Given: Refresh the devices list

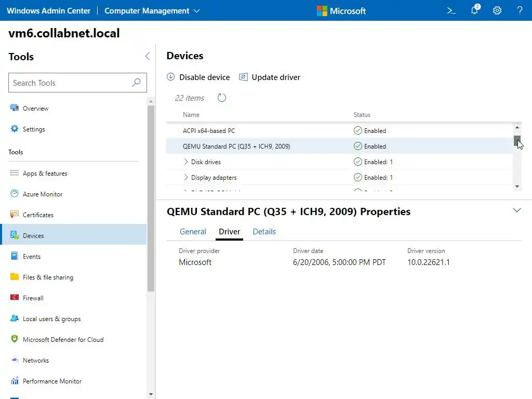Looking at the screenshot, I should pyautogui.click(x=222, y=98).
